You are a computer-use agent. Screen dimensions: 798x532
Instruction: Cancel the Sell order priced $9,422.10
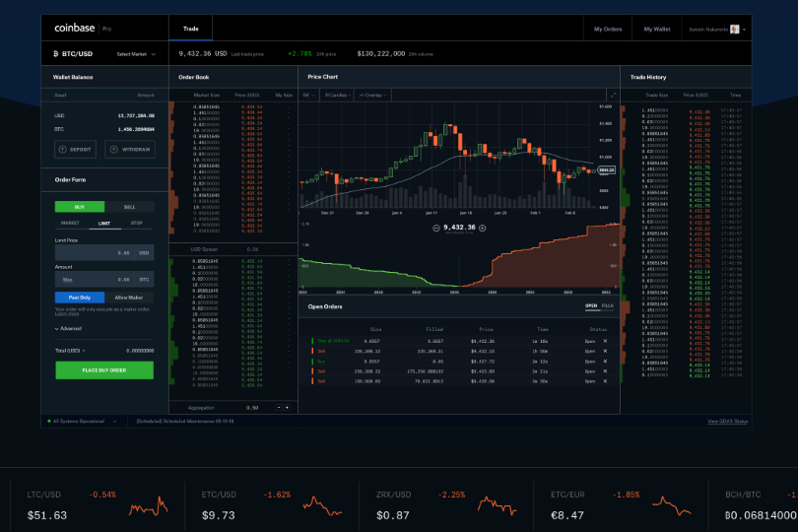click(x=605, y=352)
